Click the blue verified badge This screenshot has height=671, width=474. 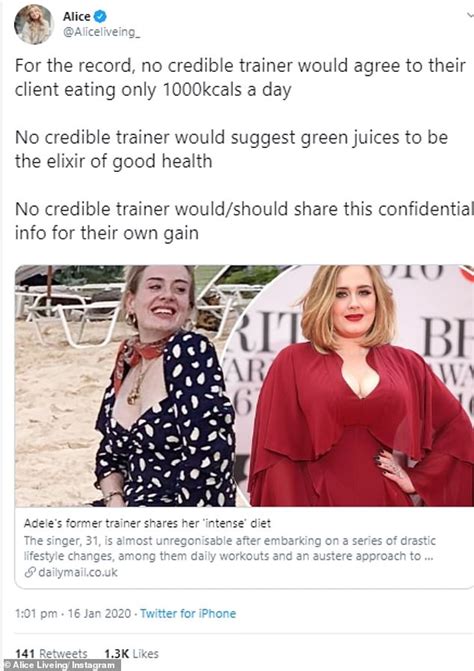(x=100, y=16)
